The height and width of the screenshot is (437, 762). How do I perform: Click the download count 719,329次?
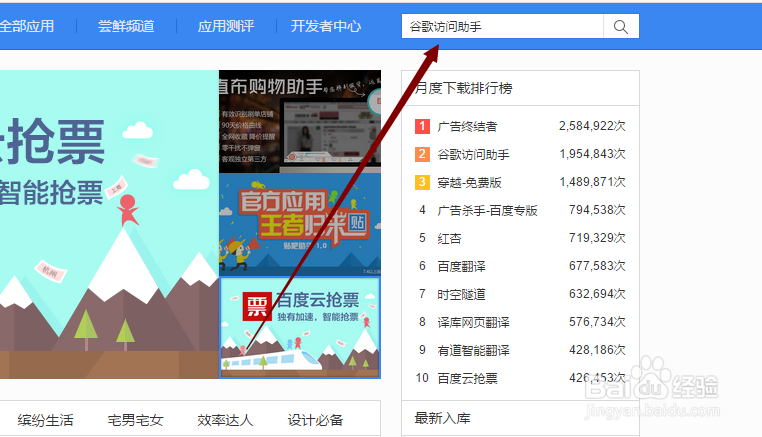[x=597, y=238]
